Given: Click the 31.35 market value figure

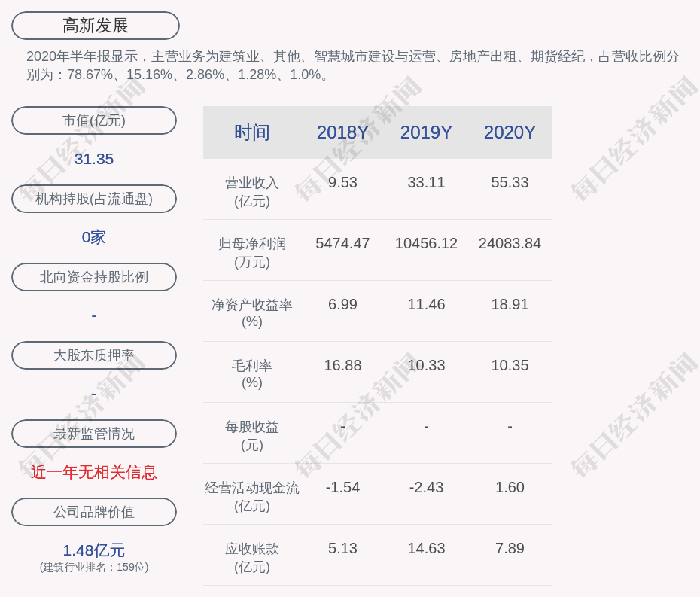Looking at the screenshot, I should 94,159.
